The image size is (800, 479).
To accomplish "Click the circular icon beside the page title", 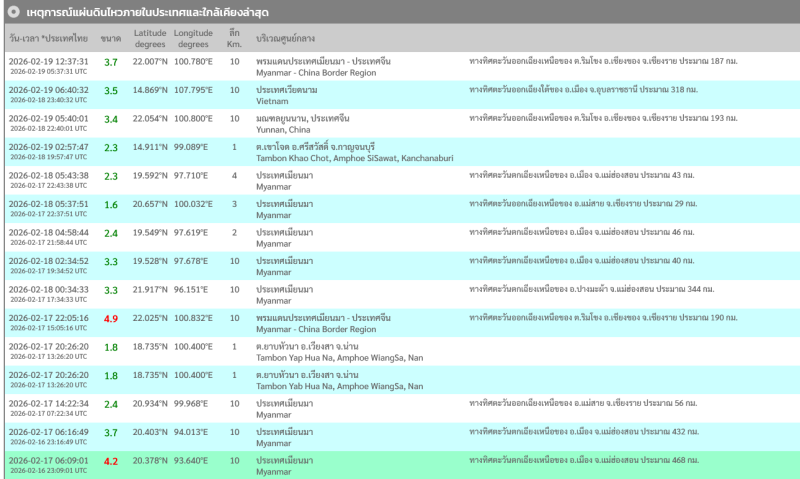I will coord(12,11).
